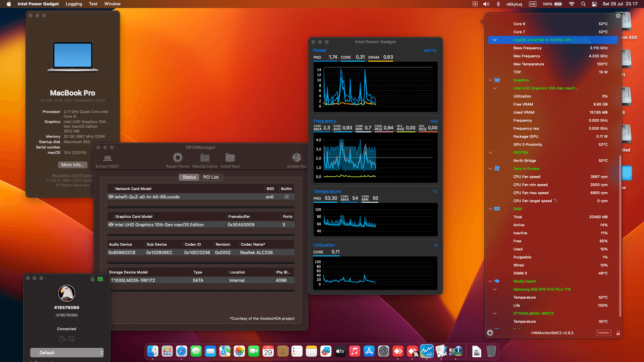Click the battery 100% indicator in menu bar
This screenshot has width=644, height=362.
pyautogui.click(x=552, y=4)
